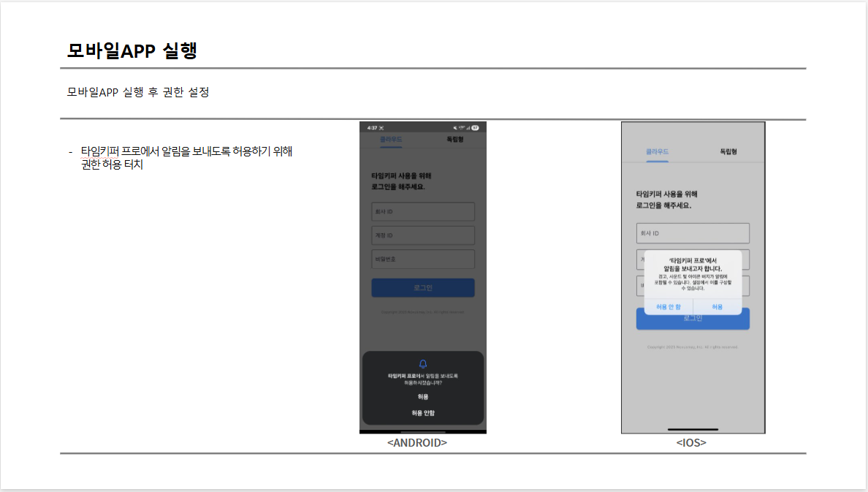
Task: Click the <ANDROID> caption label
Action: pyautogui.click(x=417, y=443)
